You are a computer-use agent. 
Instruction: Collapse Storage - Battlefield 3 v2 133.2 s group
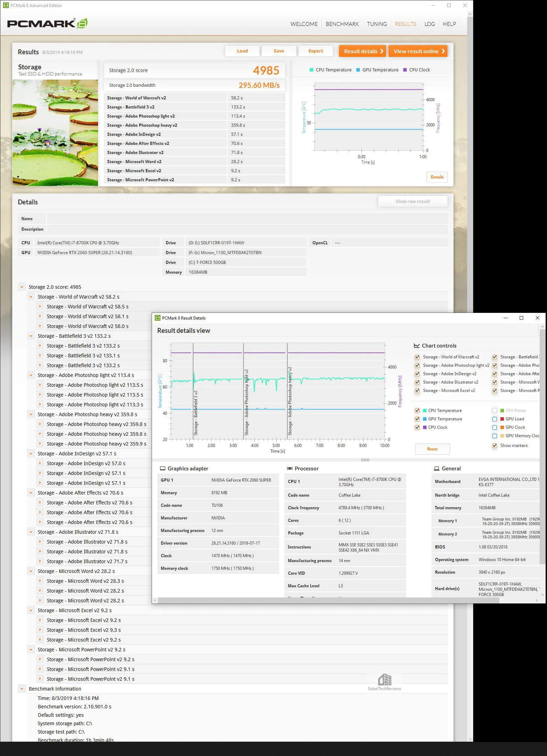[x=31, y=336]
